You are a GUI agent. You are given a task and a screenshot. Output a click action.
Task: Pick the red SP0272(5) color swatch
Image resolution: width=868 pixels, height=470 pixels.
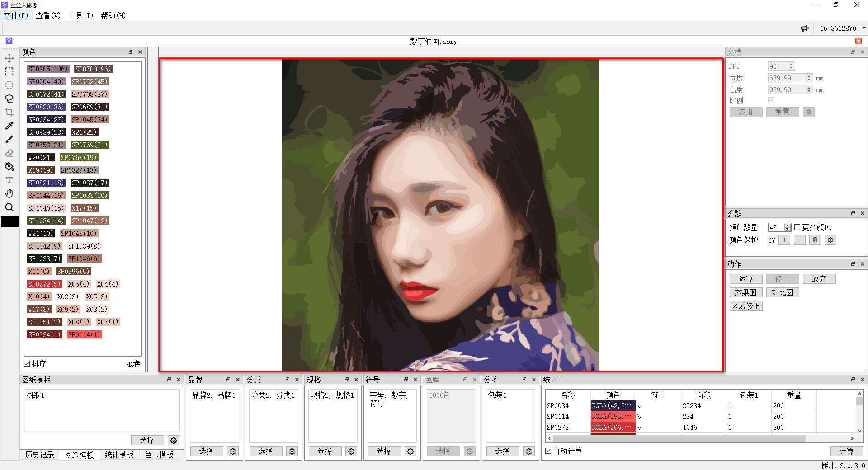pyautogui.click(x=44, y=284)
